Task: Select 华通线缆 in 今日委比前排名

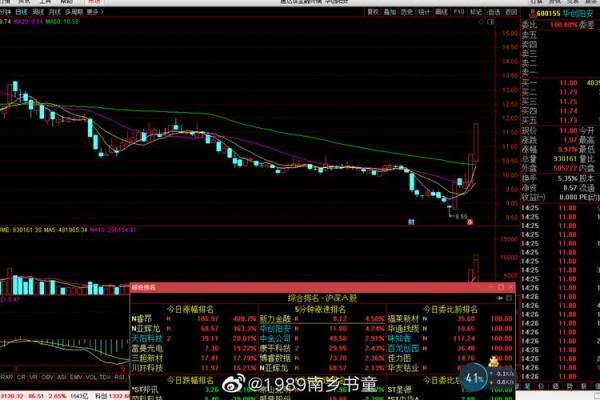Action: pos(404,328)
